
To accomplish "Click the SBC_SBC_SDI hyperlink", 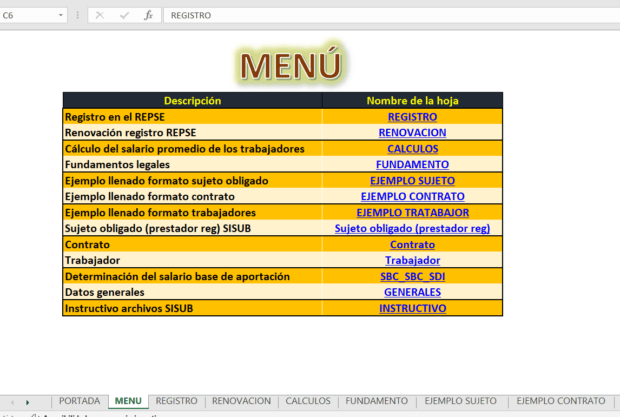I will [x=412, y=276].
